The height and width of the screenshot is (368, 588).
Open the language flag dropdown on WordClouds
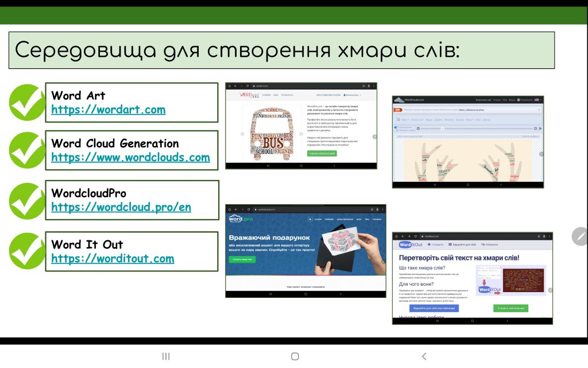[x=537, y=99]
